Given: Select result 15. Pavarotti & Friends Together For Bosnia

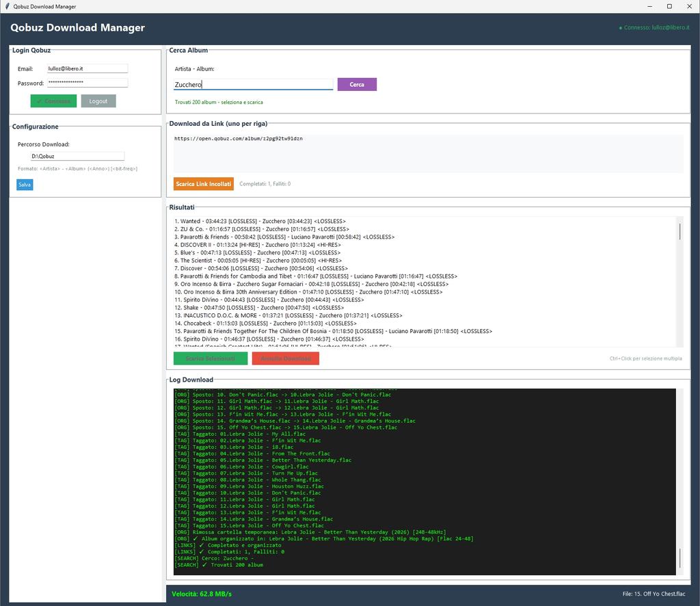Looking at the screenshot, I should [x=334, y=331].
